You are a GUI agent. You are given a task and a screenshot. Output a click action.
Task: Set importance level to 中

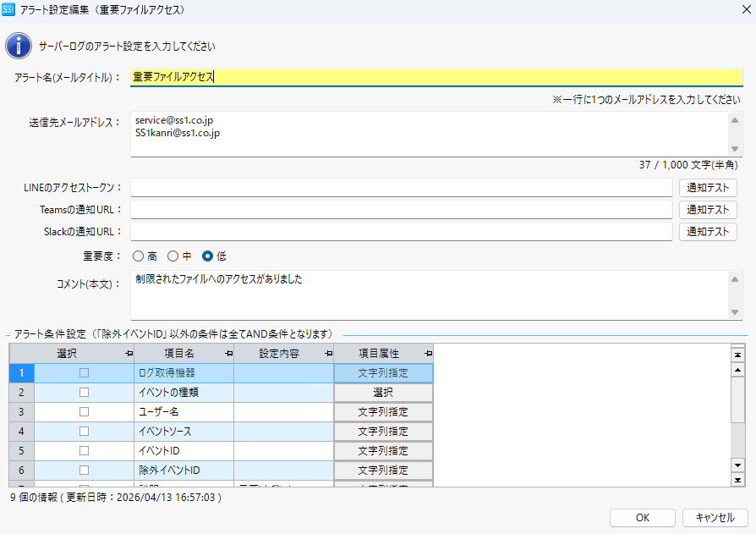point(173,256)
